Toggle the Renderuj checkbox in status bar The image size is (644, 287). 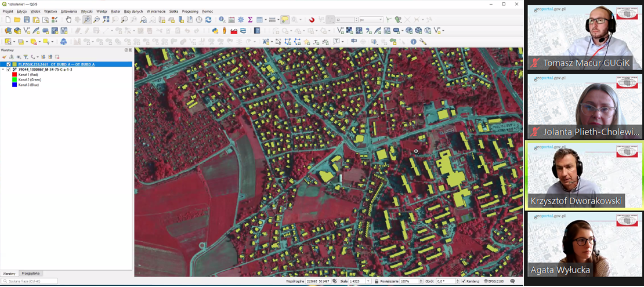point(464,281)
